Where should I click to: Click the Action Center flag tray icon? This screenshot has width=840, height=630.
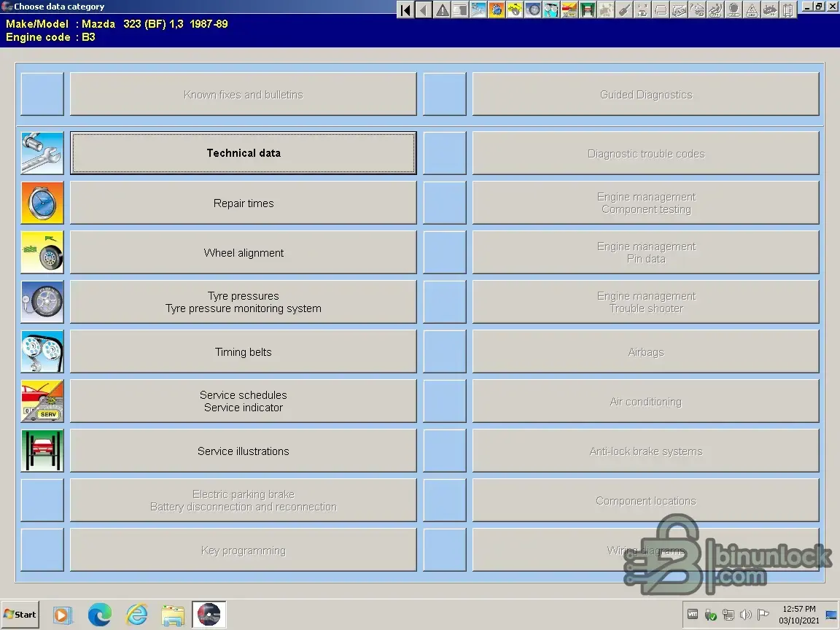[763, 615]
